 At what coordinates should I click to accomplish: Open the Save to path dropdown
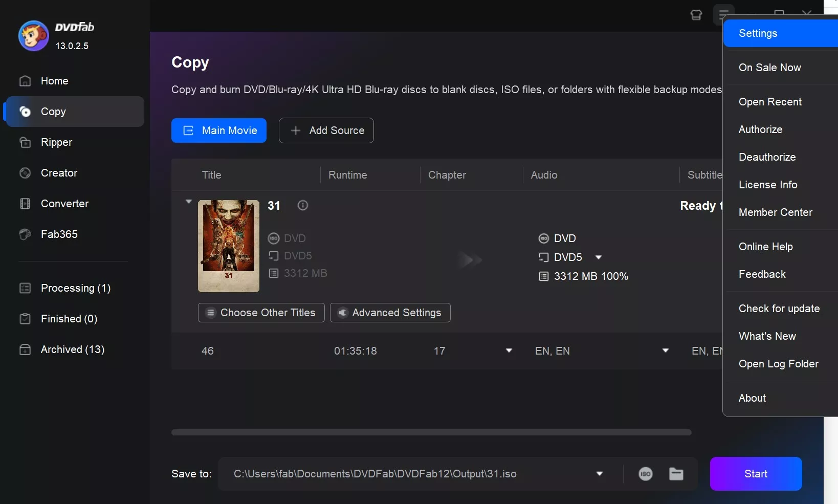[x=600, y=474]
